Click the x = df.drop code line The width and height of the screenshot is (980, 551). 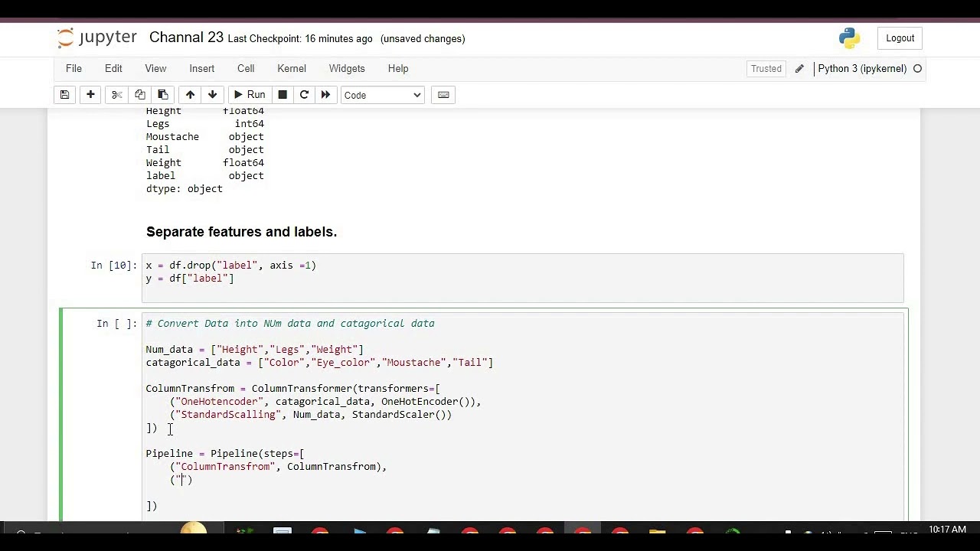point(231,266)
